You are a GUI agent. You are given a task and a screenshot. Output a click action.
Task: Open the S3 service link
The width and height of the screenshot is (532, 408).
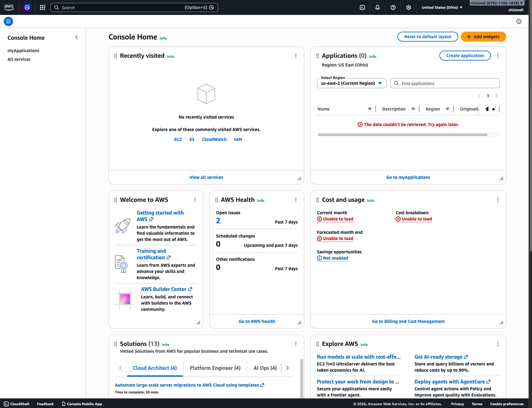coord(192,139)
